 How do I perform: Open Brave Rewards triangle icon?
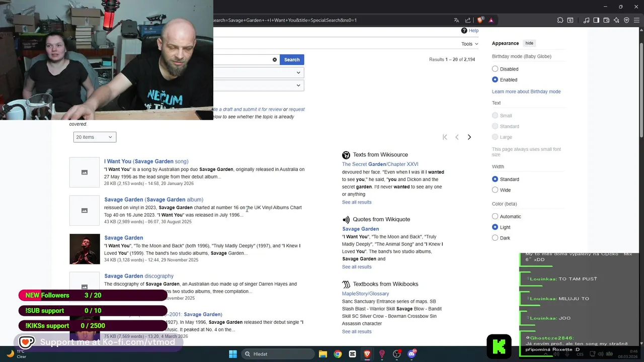[x=491, y=20]
